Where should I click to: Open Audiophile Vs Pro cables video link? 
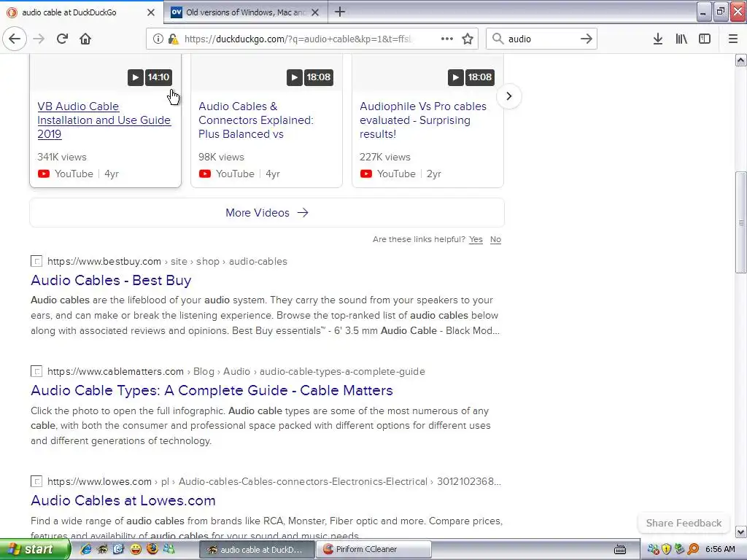click(x=423, y=120)
